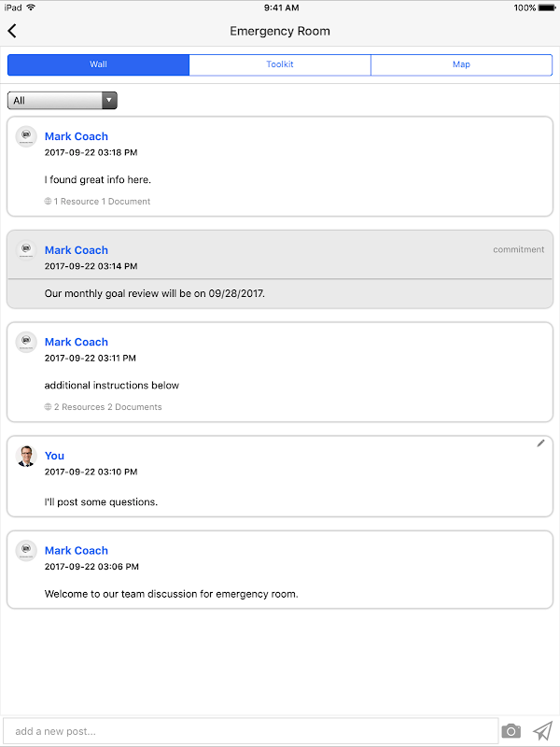
Task: Select the Wall tab
Action: (x=98, y=64)
